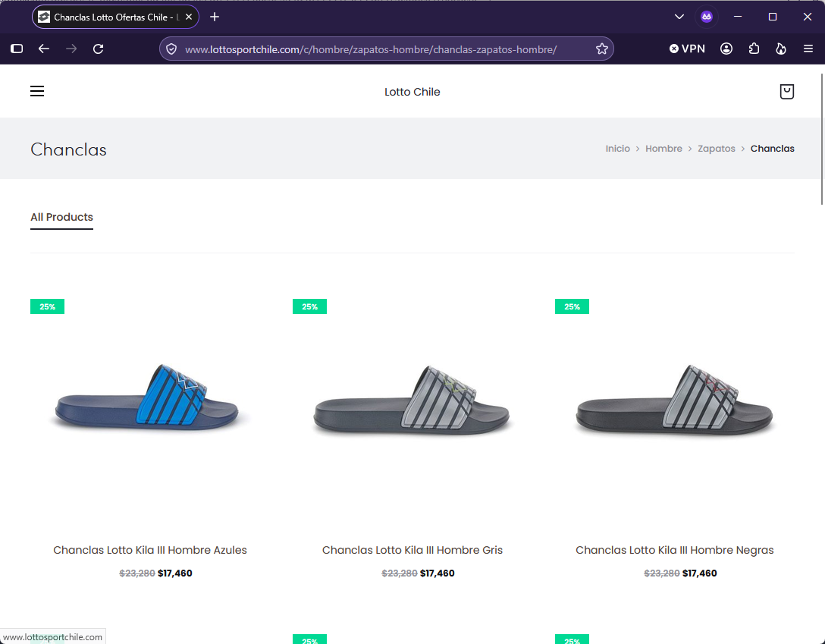
Task: Click the 25% badge on Negras sandal
Action: (572, 306)
